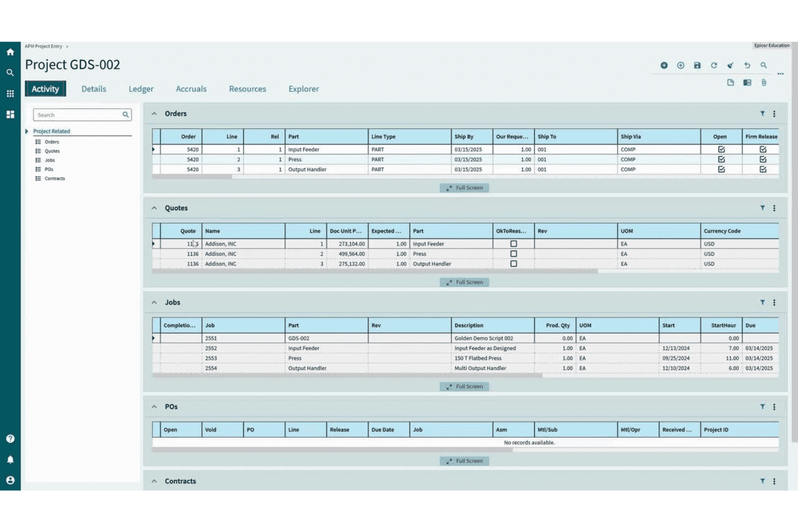The image size is (798, 532).
Task: Toggle Open checkbox for Input Feeder order line
Action: [x=721, y=149]
